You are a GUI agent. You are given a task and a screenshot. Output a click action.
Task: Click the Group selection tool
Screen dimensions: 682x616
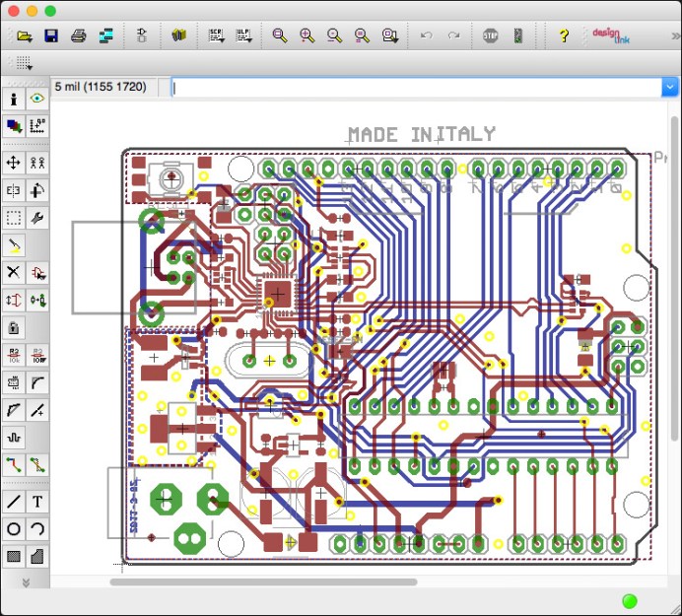tap(14, 218)
